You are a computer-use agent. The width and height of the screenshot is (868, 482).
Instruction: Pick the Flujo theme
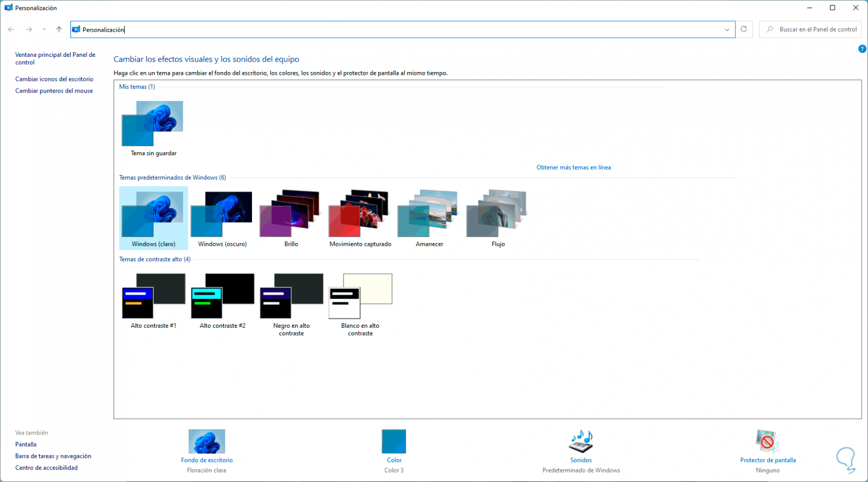point(498,218)
